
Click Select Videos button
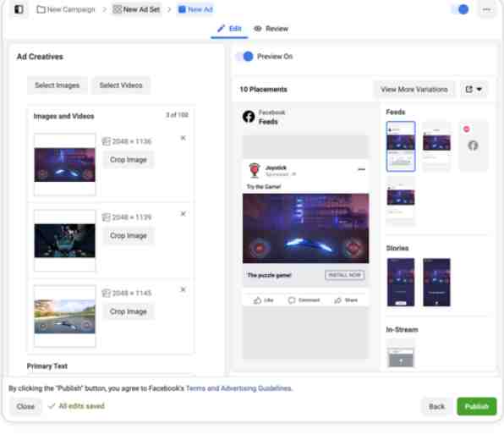(121, 85)
